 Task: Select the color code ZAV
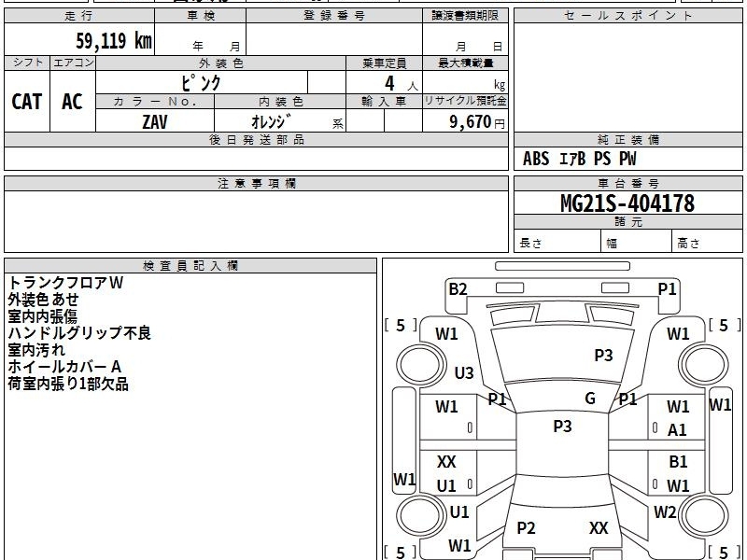[x=155, y=121]
